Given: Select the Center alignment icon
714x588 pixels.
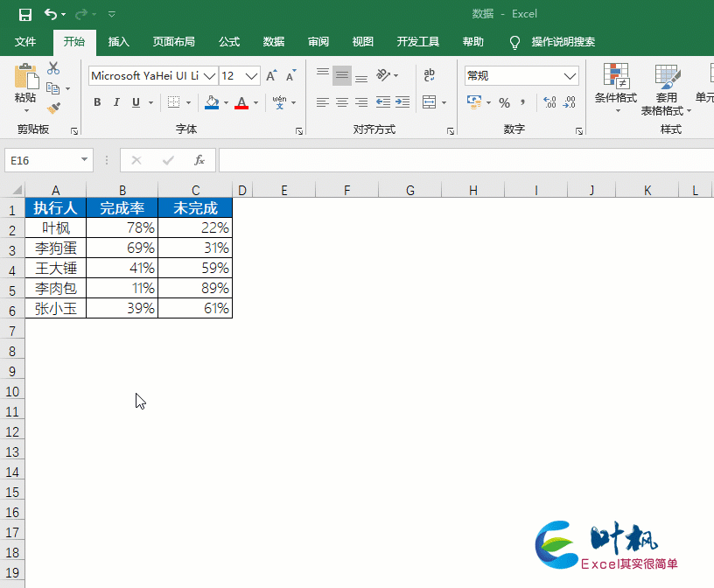Looking at the screenshot, I should [341, 102].
